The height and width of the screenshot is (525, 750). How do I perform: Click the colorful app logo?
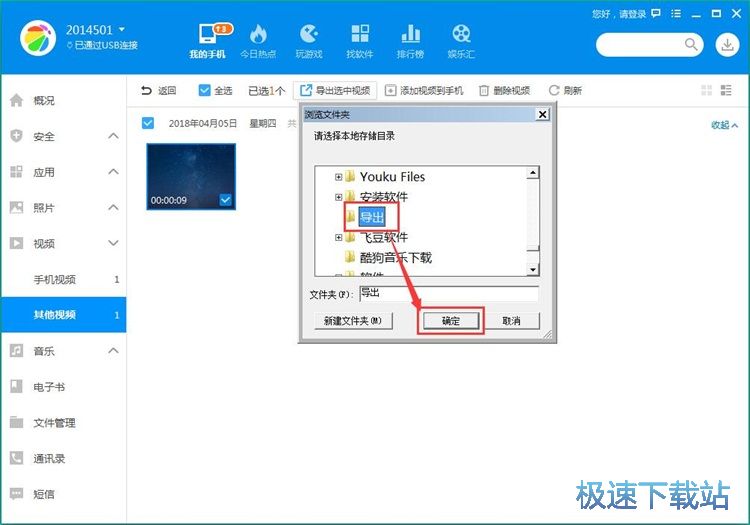38,38
